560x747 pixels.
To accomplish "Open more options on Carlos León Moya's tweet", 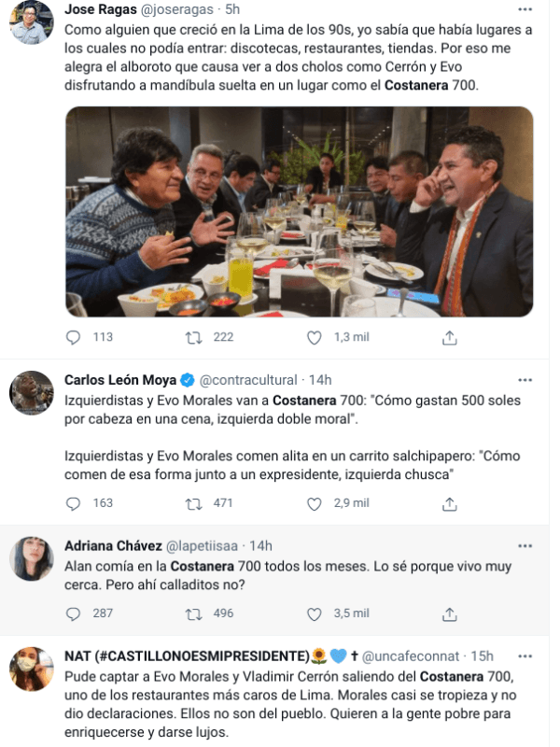I will click(525, 380).
